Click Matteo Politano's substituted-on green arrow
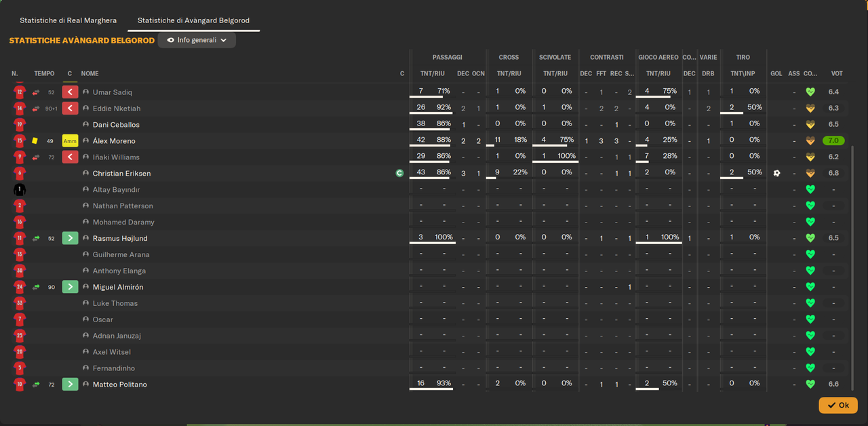868x426 pixels. pyautogui.click(x=70, y=385)
